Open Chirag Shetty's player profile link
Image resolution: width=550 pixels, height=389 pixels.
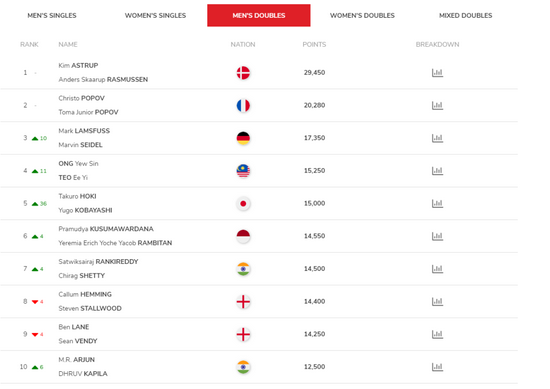coord(81,275)
